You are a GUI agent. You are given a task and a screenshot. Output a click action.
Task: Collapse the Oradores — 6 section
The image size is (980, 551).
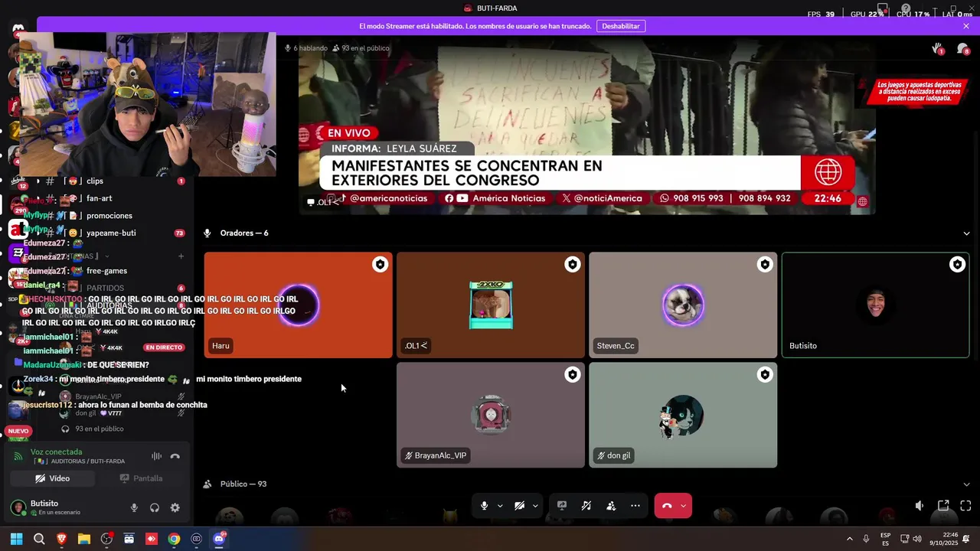click(x=966, y=233)
